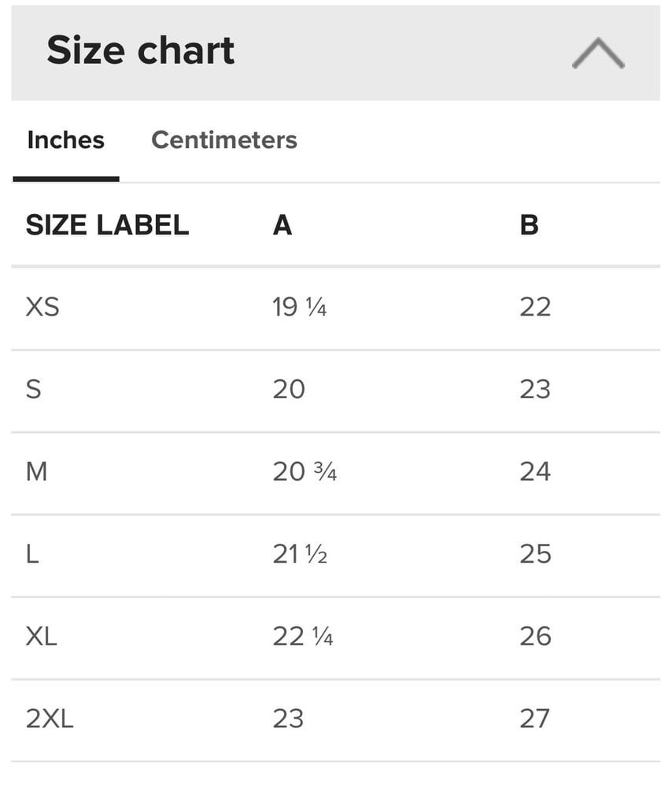This screenshot has height=787, width=672.
Task: Click the B value 26 for XL
Action: [x=535, y=636]
